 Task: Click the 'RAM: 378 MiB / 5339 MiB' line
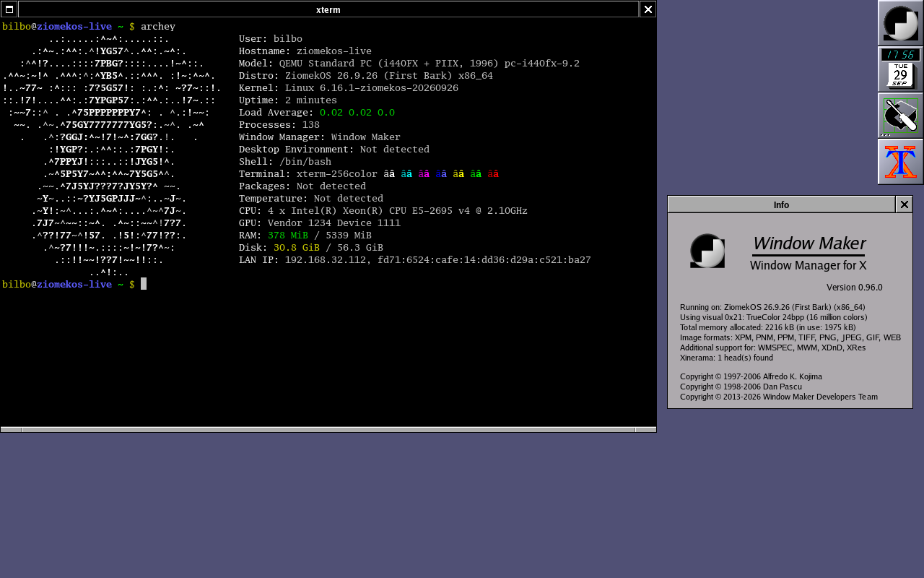305,236
